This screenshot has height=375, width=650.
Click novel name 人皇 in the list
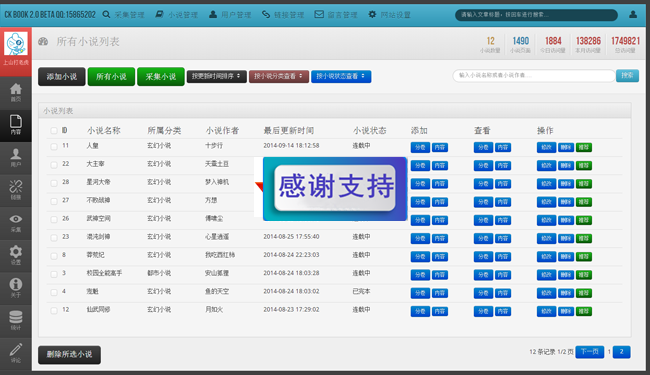tap(92, 146)
